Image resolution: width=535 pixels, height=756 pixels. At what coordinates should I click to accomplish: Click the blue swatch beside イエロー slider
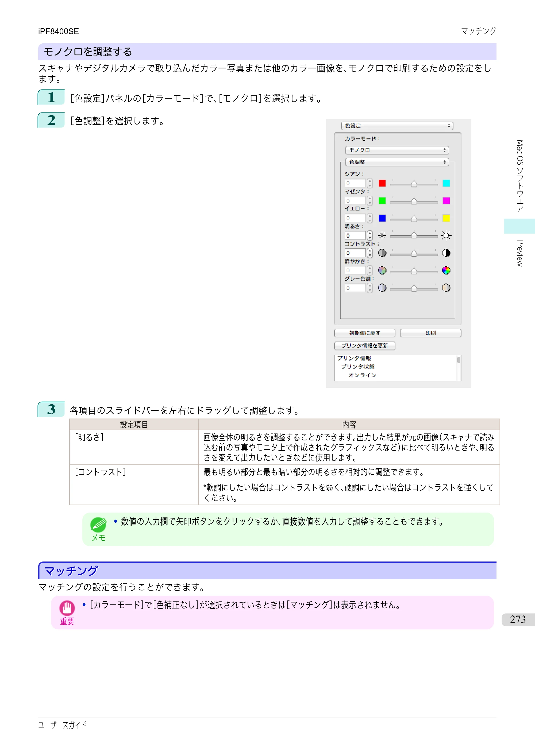tap(382, 218)
